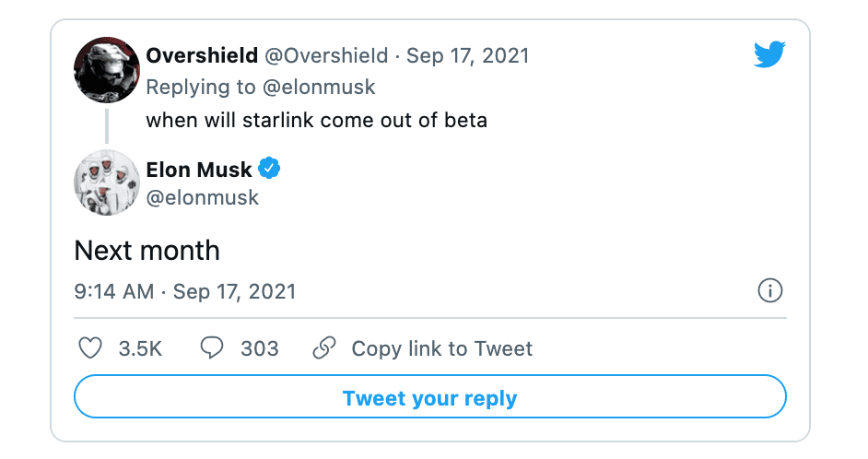This screenshot has height=459, width=868.
Task: Click the chain link icon
Action: click(323, 348)
